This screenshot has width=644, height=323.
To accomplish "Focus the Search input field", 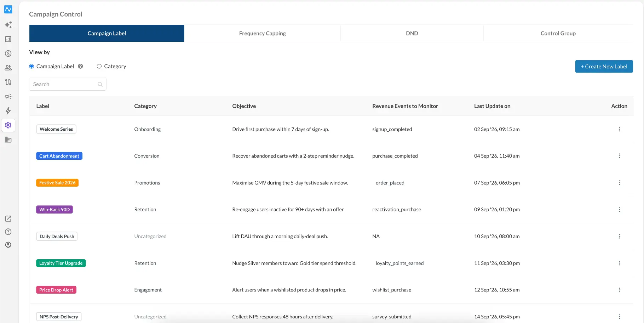I will 68,84.
